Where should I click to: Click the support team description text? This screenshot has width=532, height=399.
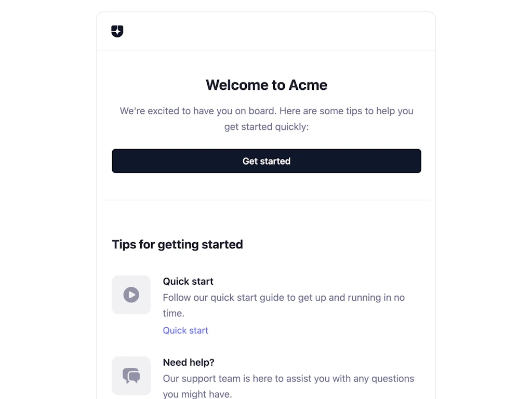288,385
